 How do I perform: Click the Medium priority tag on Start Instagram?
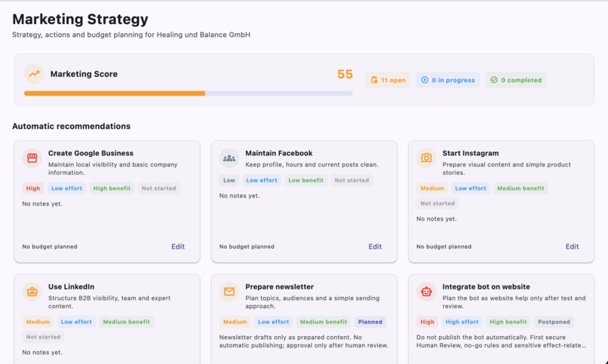pyautogui.click(x=432, y=188)
